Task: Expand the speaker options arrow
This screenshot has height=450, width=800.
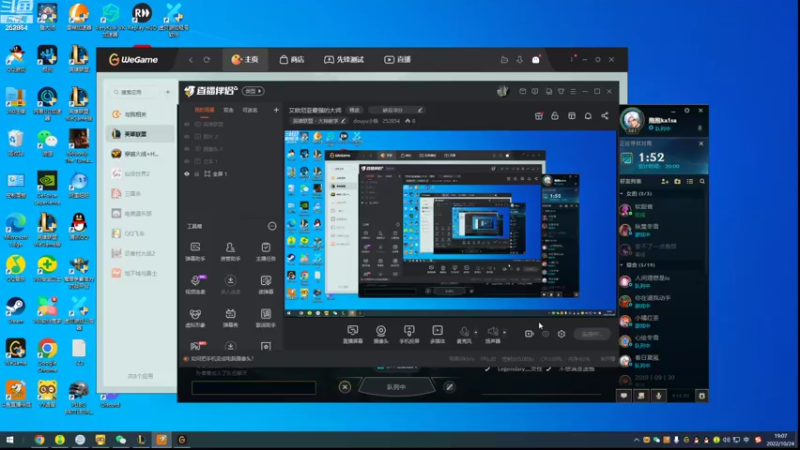Action: point(505,332)
